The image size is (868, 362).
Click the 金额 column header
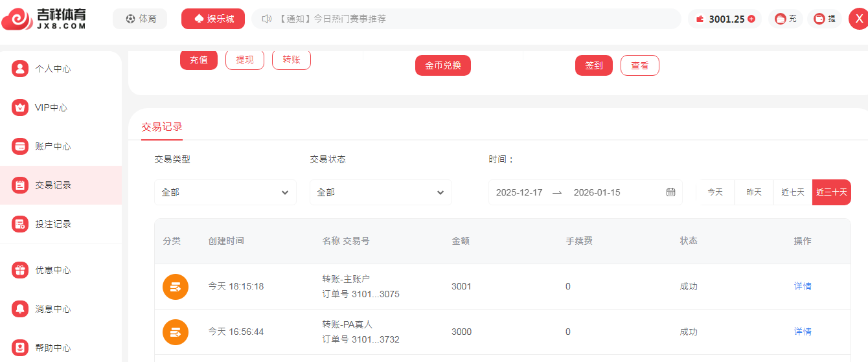(x=461, y=241)
